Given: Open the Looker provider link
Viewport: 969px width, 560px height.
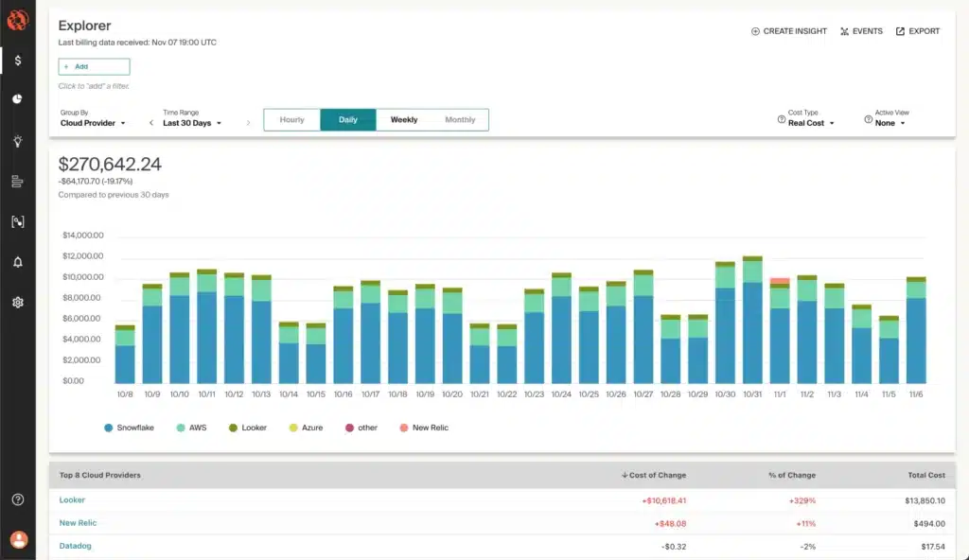Looking at the screenshot, I should pos(72,500).
